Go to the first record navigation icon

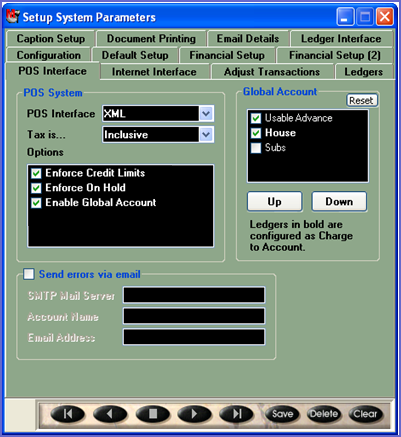(x=67, y=414)
